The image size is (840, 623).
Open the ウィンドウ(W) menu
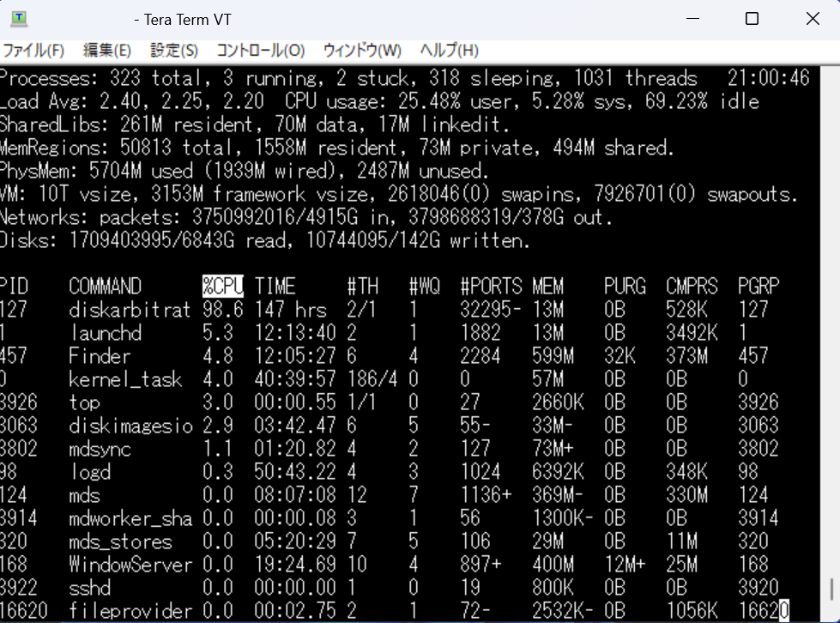362,51
